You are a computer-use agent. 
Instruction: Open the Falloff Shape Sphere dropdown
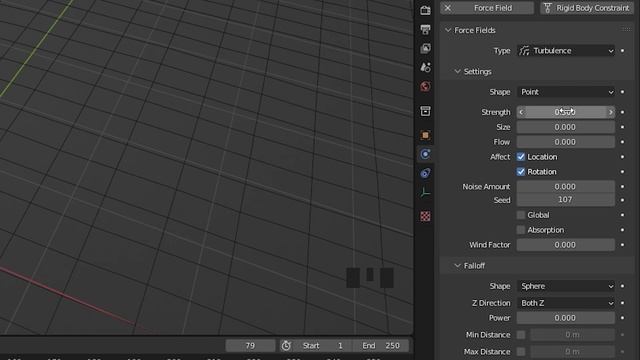(x=566, y=286)
